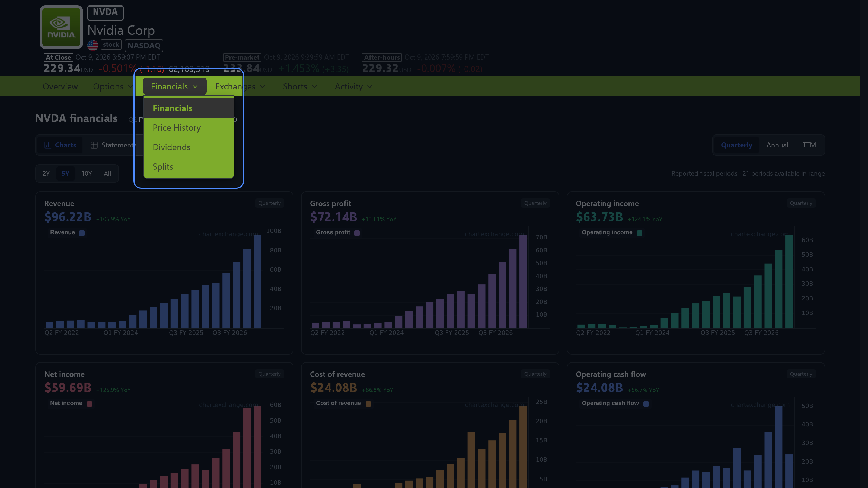Expand the Options nav dropdown
Screen dimensions: 868x488
pos(113,86)
